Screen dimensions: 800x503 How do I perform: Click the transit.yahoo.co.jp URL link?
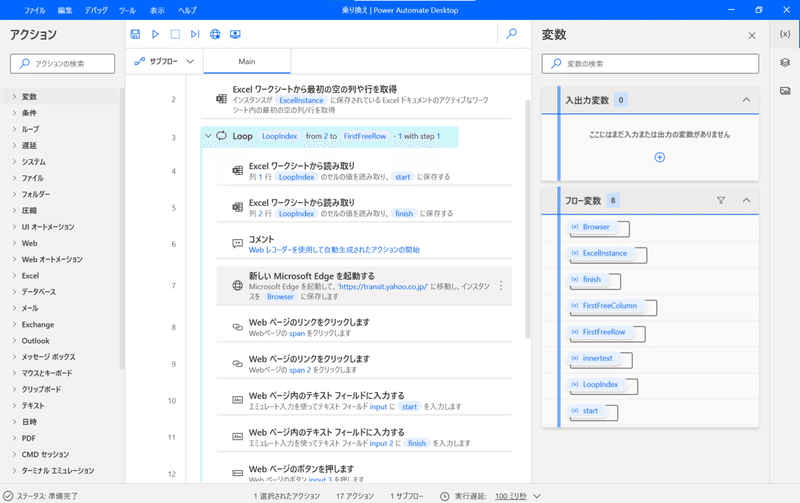383,287
